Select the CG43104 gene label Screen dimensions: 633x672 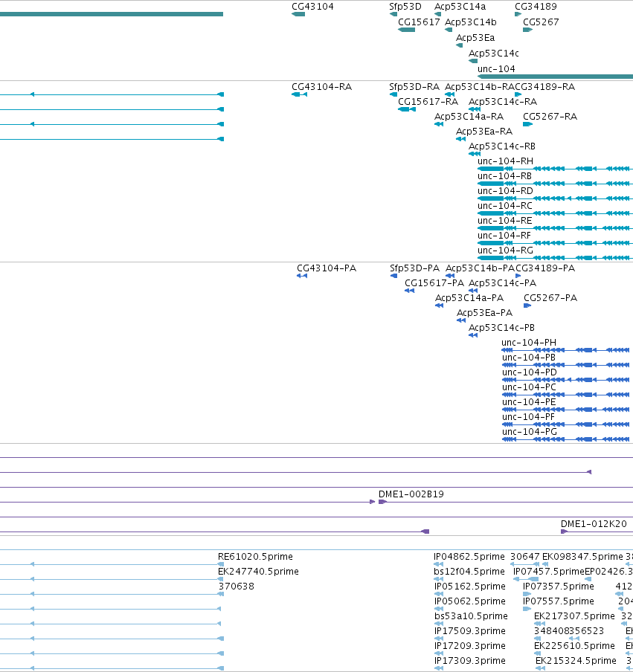click(312, 7)
